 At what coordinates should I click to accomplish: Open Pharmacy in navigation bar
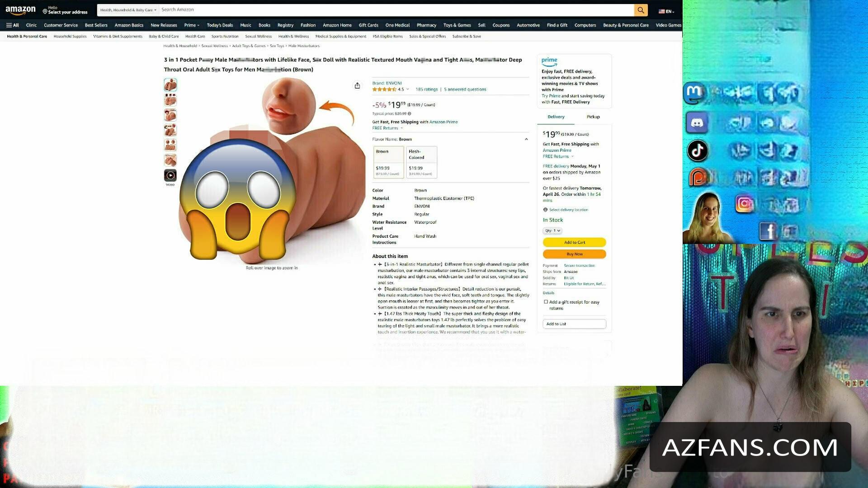point(426,25)
